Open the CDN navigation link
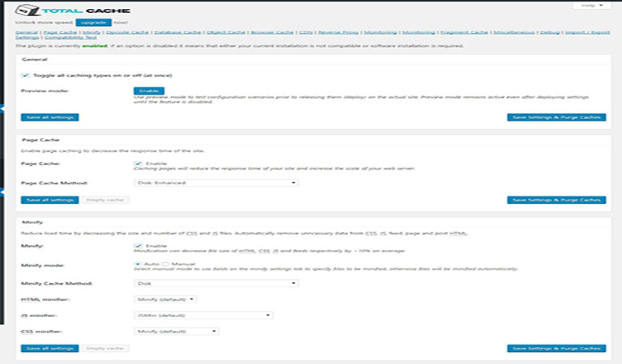This screenshot has height=364, width=622. click(306, 32)
